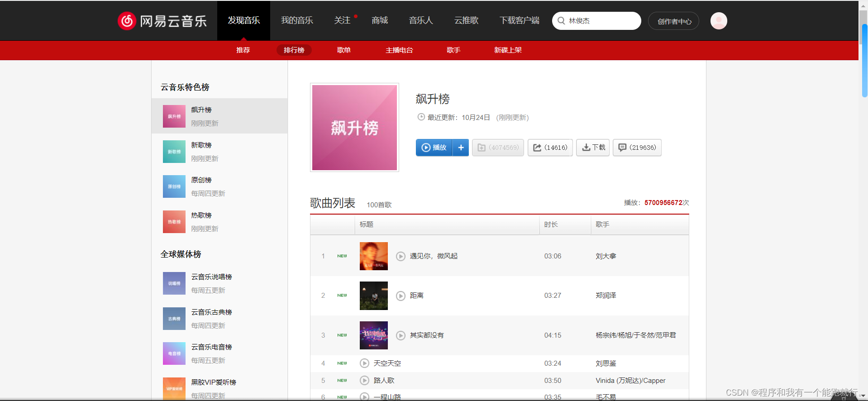Open artist 郑润泽 page
The height and width of the screenshot is (401, 868).
point(606,296)
